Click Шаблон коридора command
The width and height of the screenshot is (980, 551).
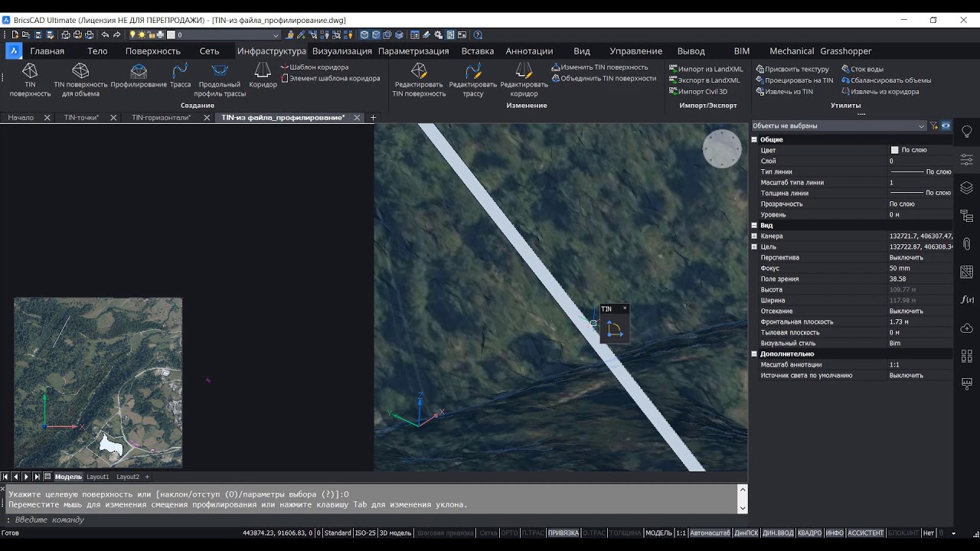click(x=315, y=67)
